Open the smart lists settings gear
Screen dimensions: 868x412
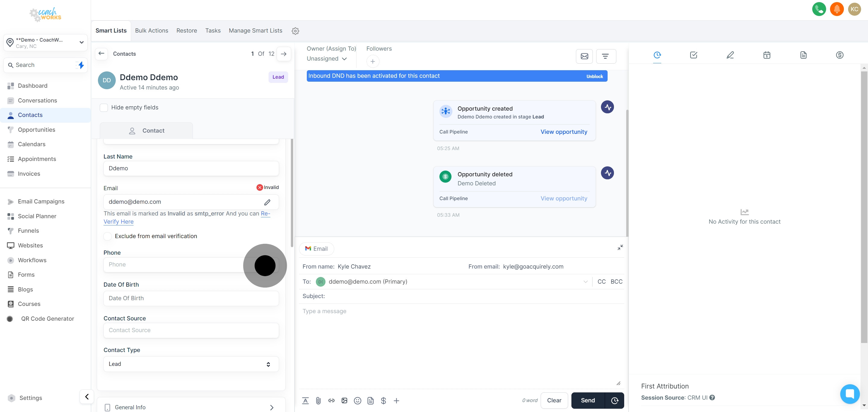(x=295, y=31)
